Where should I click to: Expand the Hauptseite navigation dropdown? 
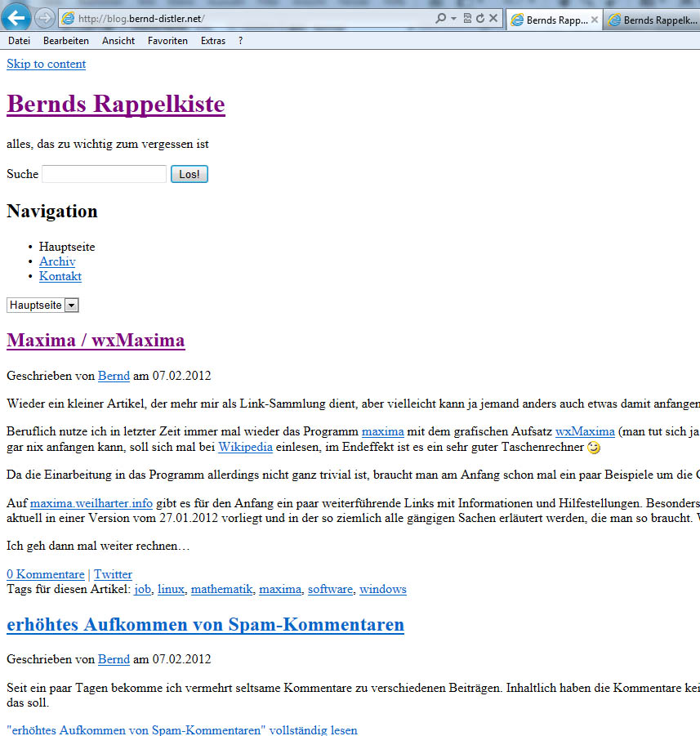coord(71,305)
